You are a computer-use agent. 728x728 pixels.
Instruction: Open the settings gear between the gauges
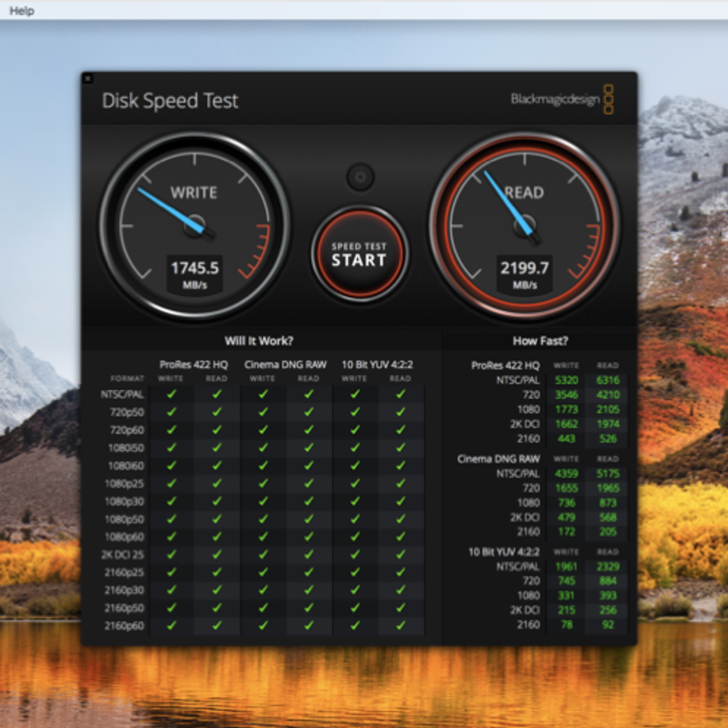click(360, 177)
